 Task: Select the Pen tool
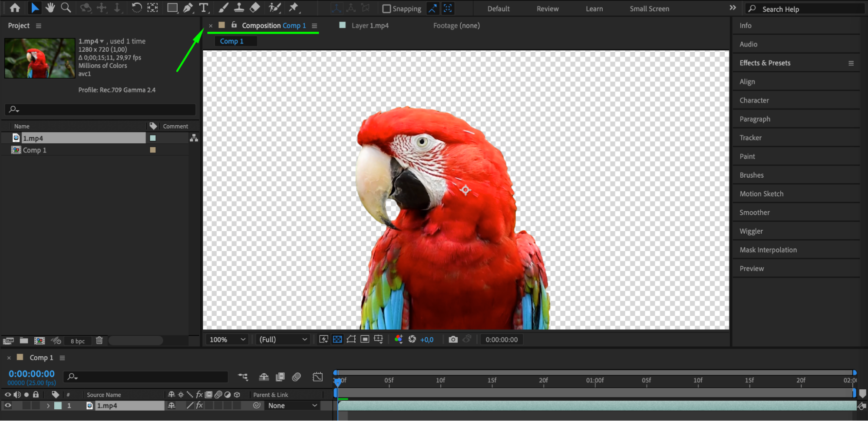(188, 8)
